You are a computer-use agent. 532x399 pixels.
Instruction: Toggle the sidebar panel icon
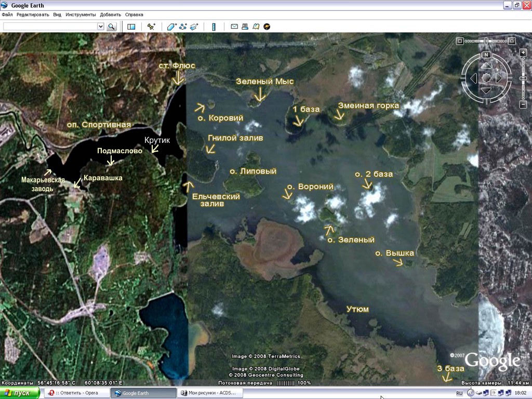pos(131,26)
